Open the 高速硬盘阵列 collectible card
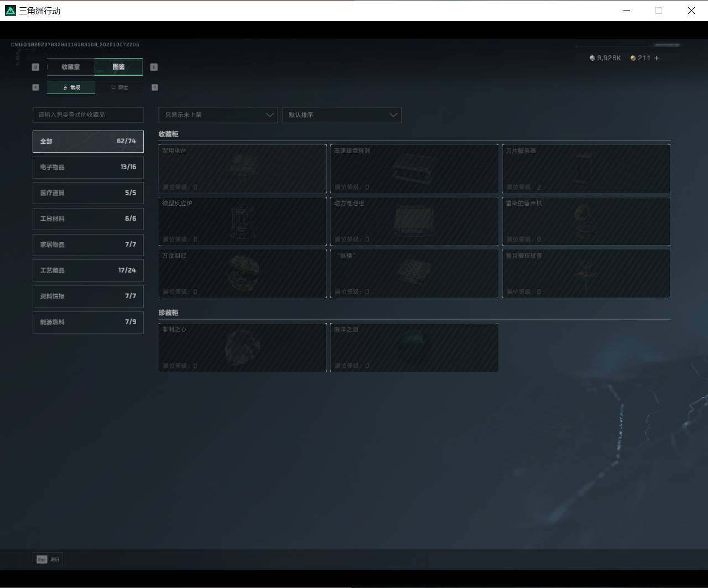Image resolution: width=708 pixels, height=588 pixels. (414, 169)
